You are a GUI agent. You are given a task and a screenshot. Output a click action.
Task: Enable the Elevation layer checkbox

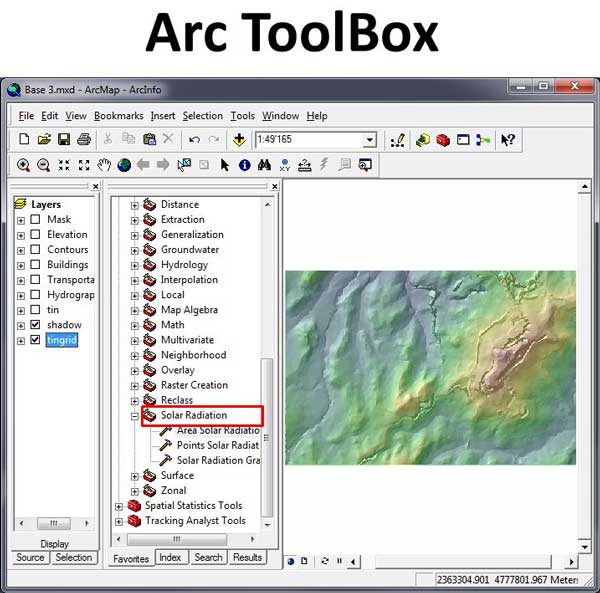point(35,234)
